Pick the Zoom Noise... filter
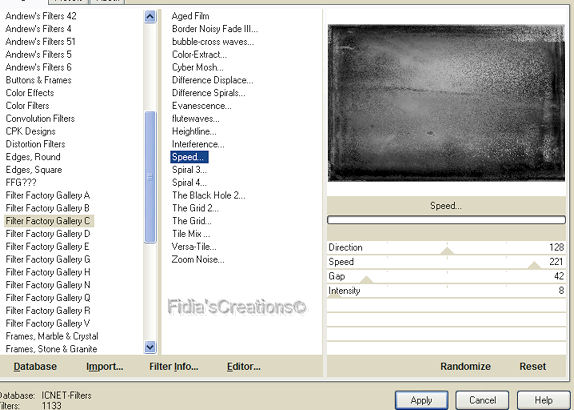Screen dimensions: 574x410 (x=198, y=260)
